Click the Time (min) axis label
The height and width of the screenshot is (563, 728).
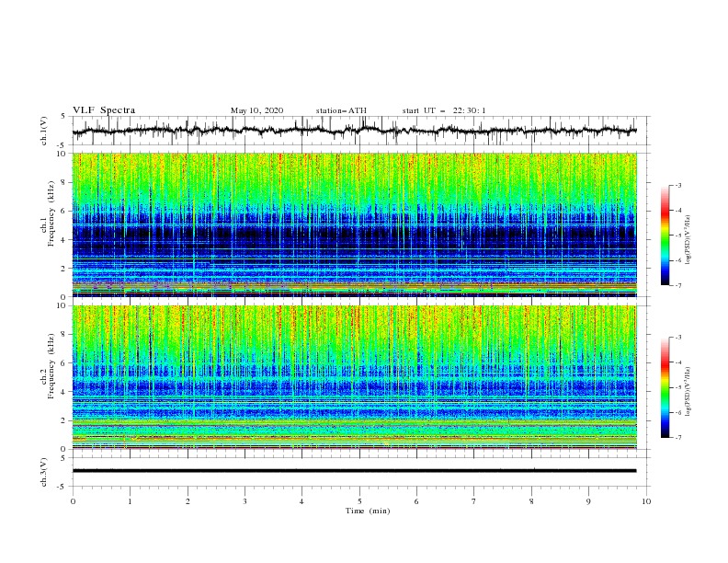368,511
